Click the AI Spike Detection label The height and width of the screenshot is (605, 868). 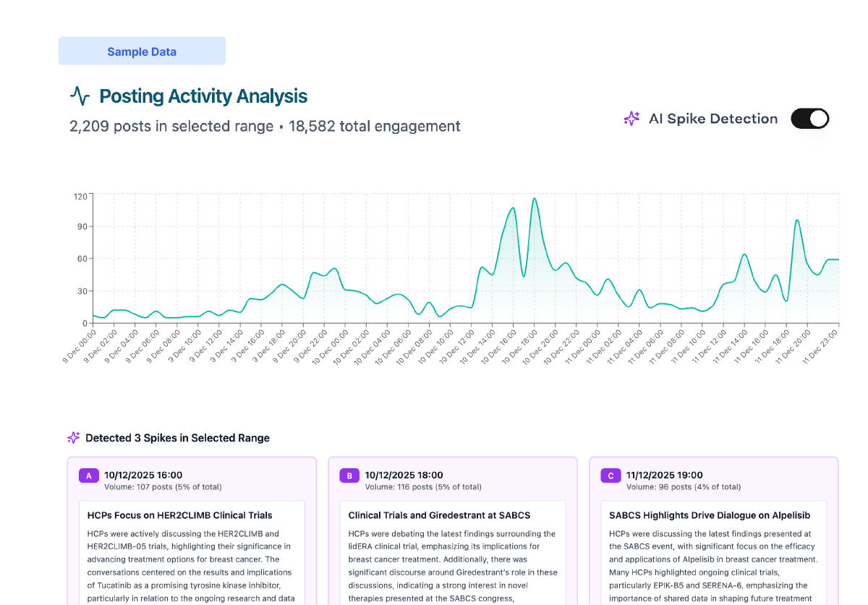pos(713,119)
